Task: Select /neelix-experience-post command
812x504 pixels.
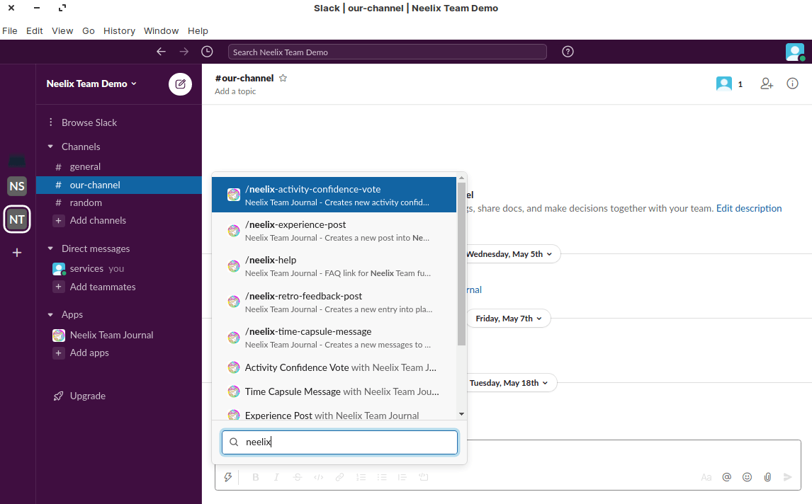Action: pyautogui.click(x=334, y=231)
